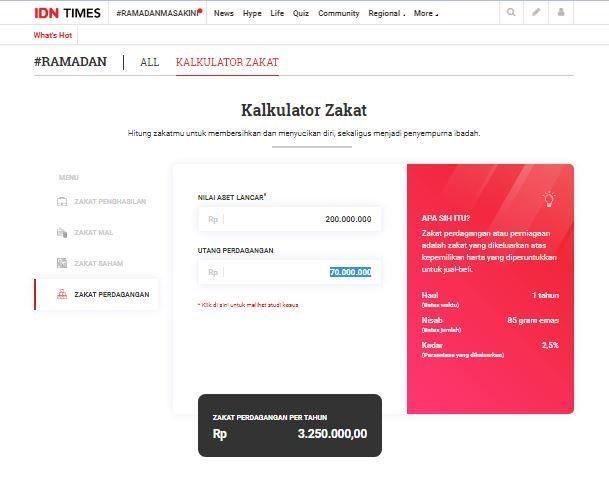Screen dimensions: 609x479
Task: Click the IDN Times logo
Action: click(67, 13)
